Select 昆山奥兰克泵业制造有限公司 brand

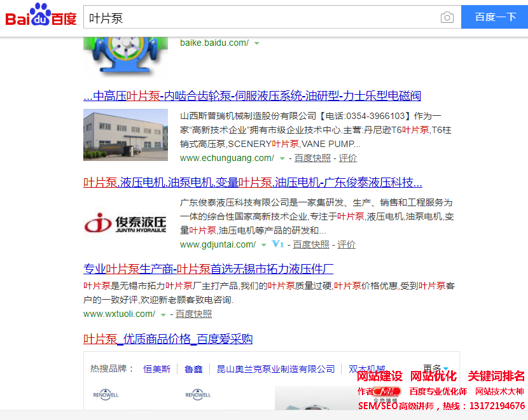click(x=275, y=369)
